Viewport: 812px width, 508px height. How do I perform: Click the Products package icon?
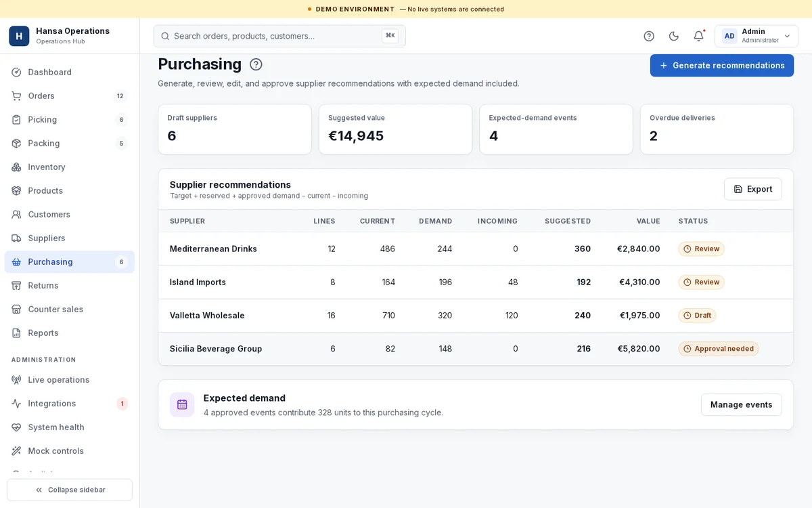(16, 190)
